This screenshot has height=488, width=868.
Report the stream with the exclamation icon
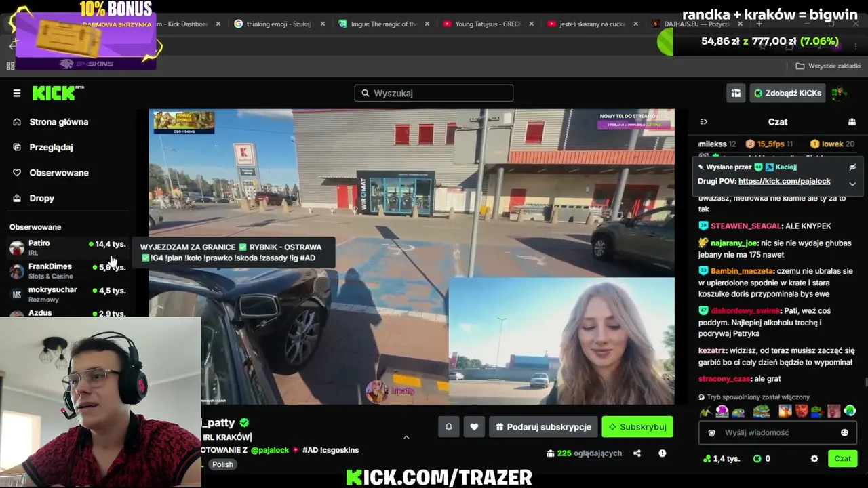tap(662, 453)
